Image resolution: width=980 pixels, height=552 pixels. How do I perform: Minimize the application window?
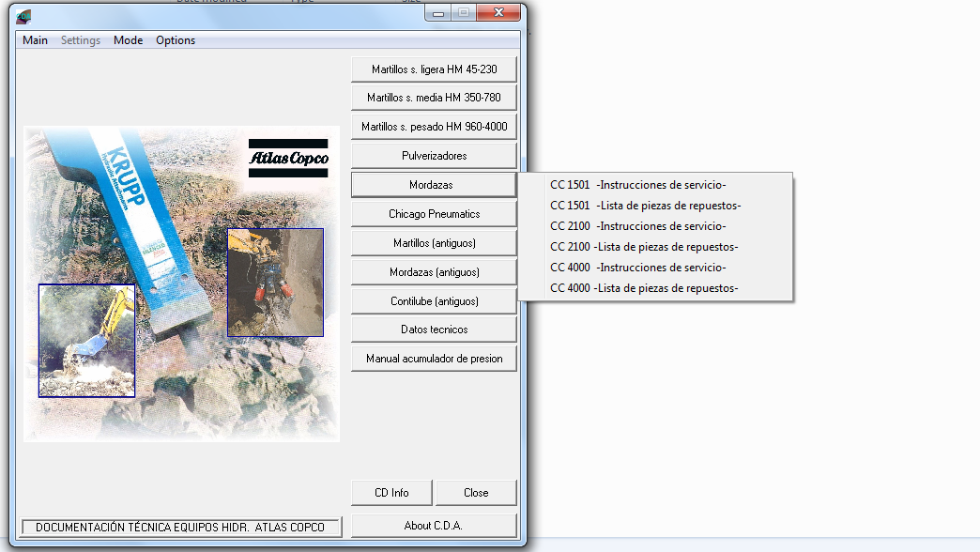coord(438,12)
